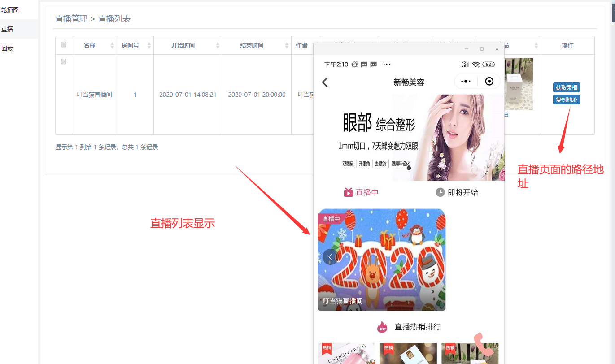Tick the select-all checkbox in the table header

click(64, 44)
